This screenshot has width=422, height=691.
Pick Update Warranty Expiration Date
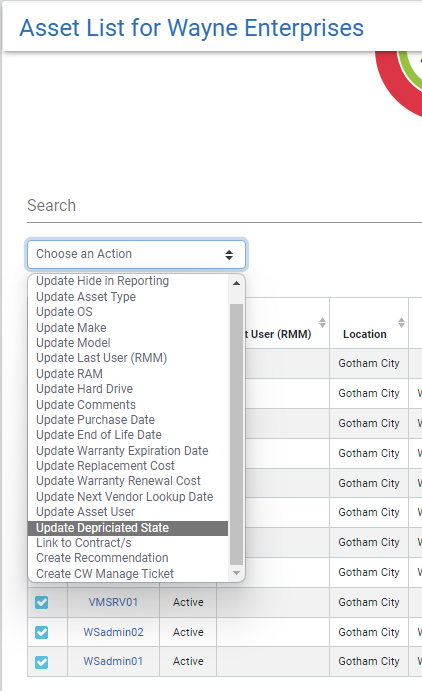(128, 451)
